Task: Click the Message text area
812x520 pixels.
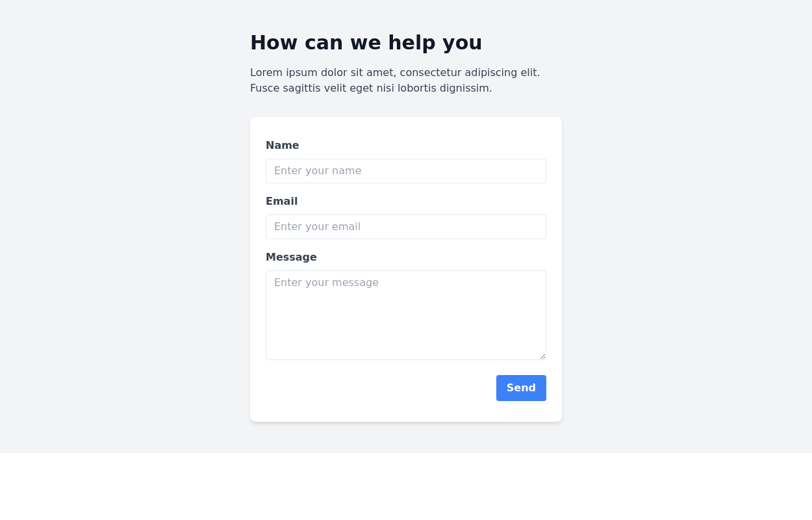Action: point(406,315)
